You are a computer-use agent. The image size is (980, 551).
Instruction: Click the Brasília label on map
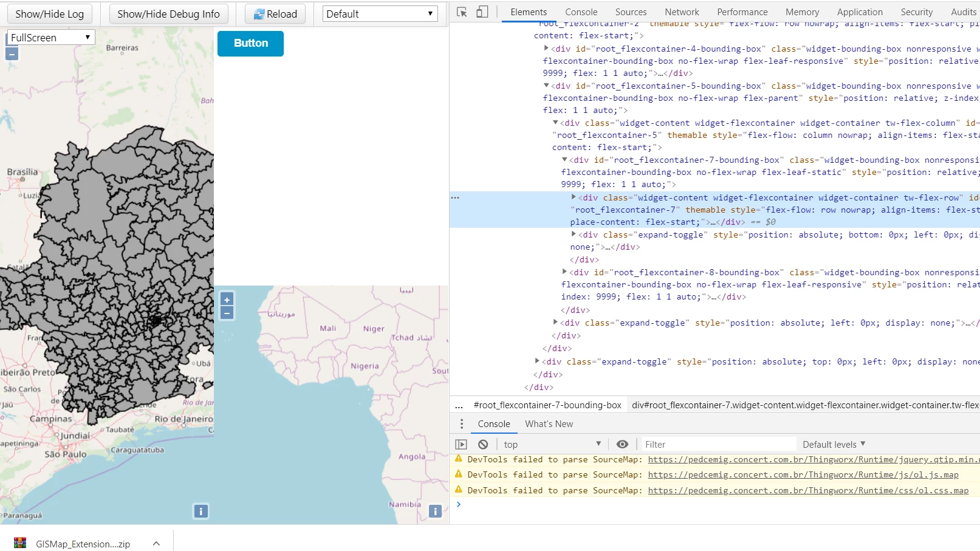click(x=22, y=172)
